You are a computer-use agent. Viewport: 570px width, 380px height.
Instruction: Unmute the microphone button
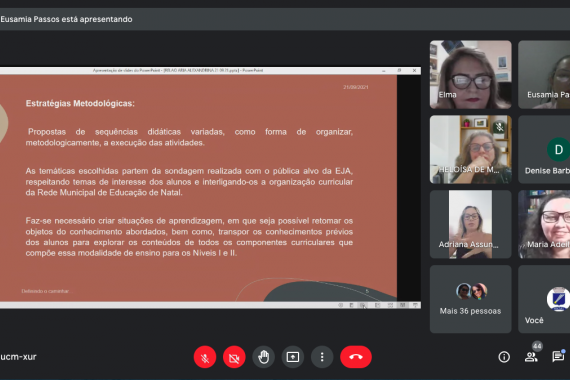pyautogui.click(x=205, y=357)
